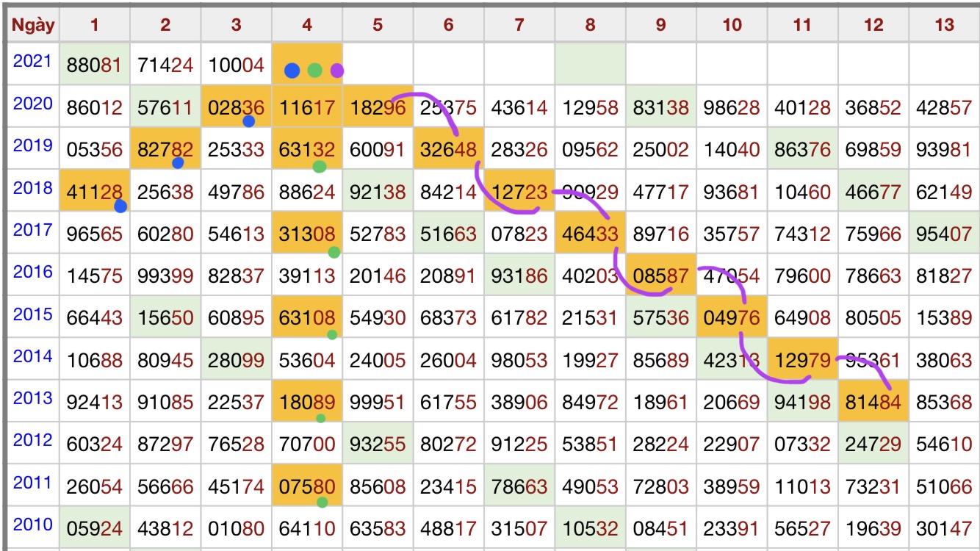Select the green cell 78663

[519, 486]
